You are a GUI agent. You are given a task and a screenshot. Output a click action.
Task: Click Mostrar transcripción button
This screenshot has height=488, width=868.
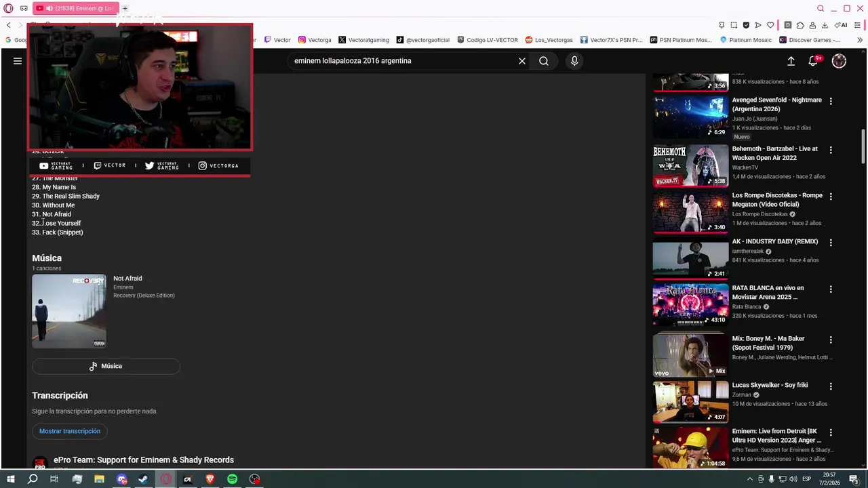pos(70,431)
